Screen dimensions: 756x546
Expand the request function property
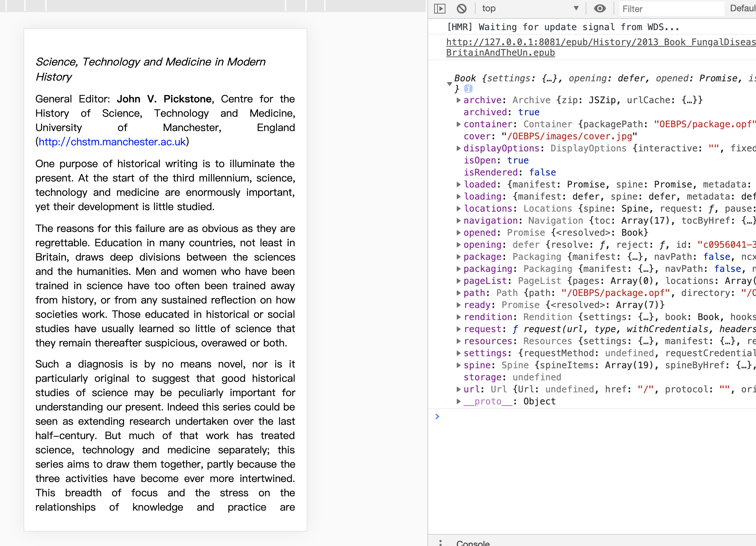pos(458,329)
